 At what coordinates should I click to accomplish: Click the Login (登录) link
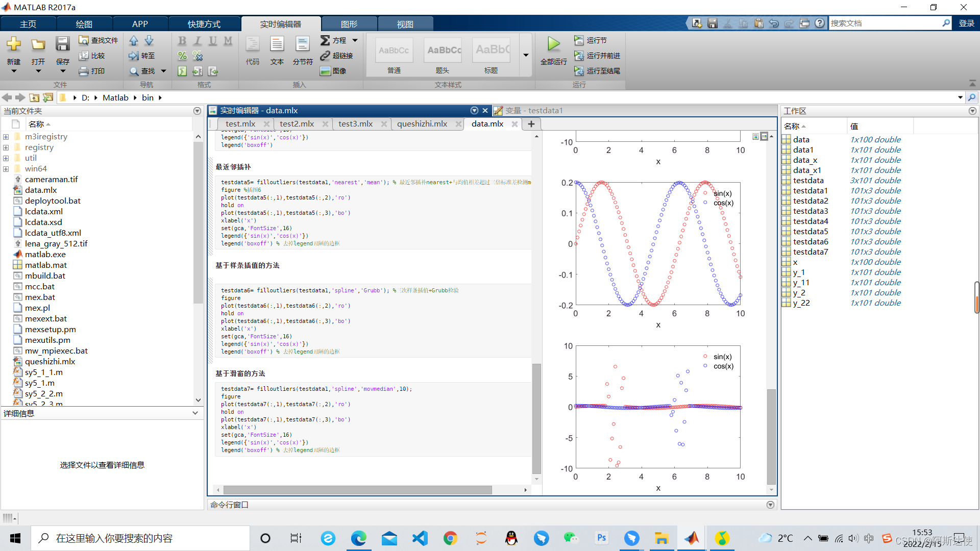pyautogui.click(x=966, y=23)
